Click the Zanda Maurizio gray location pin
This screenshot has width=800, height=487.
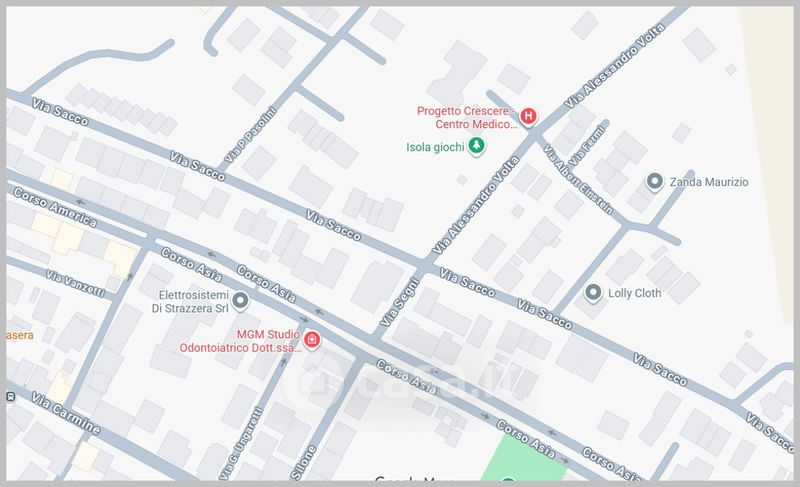point(654,182)
